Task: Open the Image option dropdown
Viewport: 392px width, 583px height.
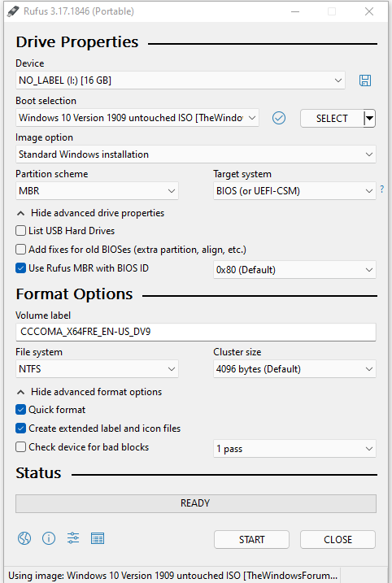Action: pyautogui.click(x=196, y=154)
